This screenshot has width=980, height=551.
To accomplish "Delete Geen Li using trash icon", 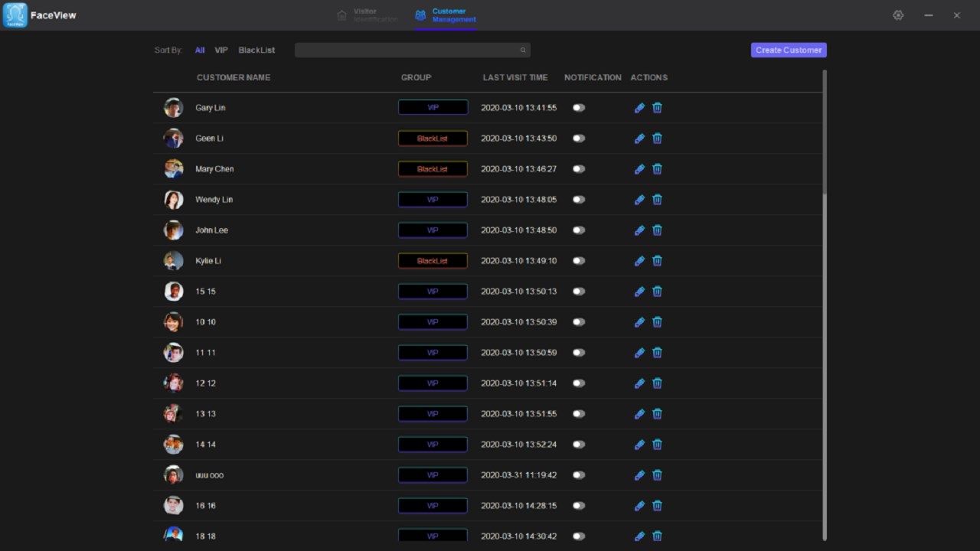I will point(657,139).
